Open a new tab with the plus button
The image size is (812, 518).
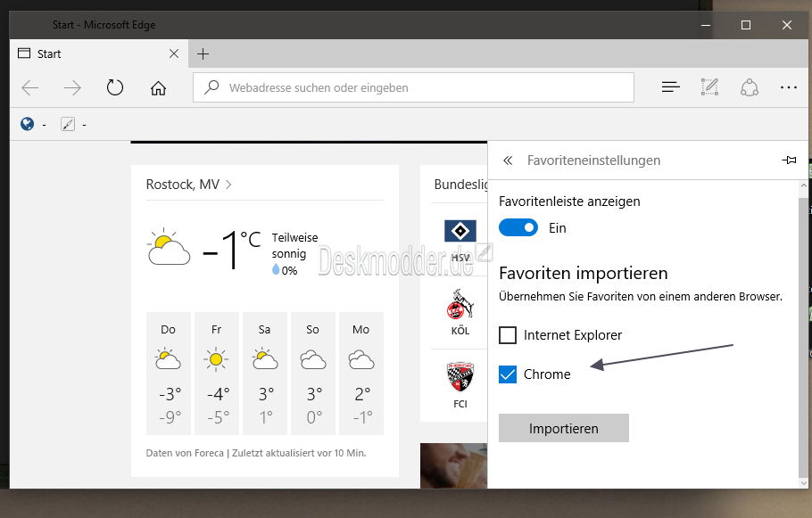pyautogui.click(x=203, y=53)
